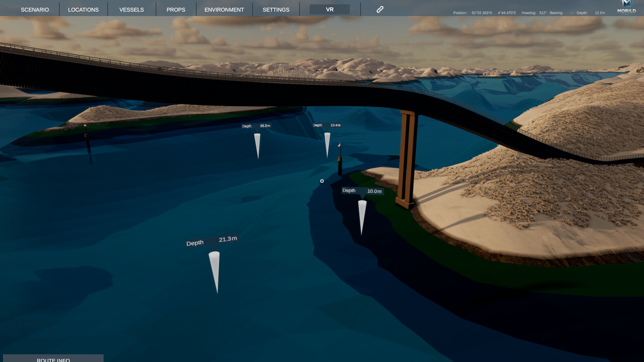
Task: Select the 33.3m depth marker cone
Action: tap(258, 146)
